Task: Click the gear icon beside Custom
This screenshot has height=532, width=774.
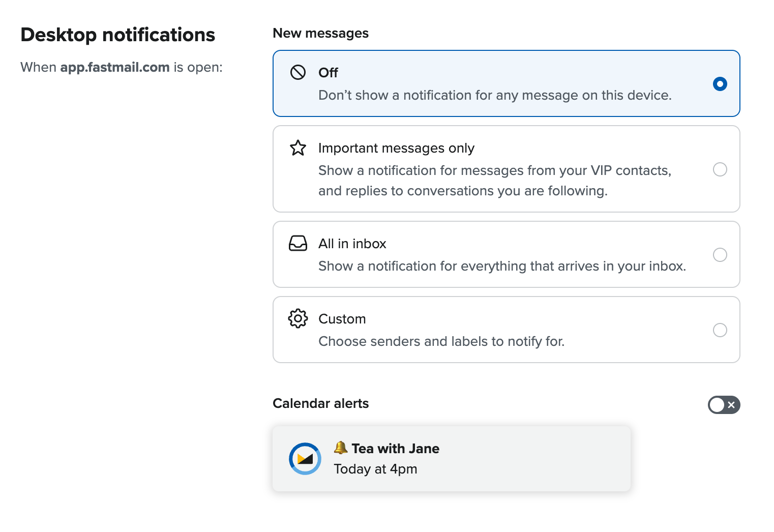Action: pos(298,319)
